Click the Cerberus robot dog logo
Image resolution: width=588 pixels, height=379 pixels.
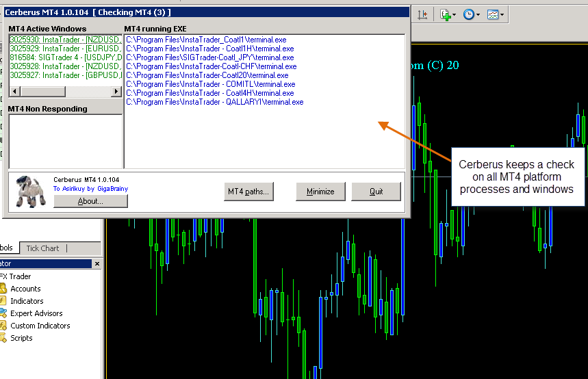coord(30,192)
